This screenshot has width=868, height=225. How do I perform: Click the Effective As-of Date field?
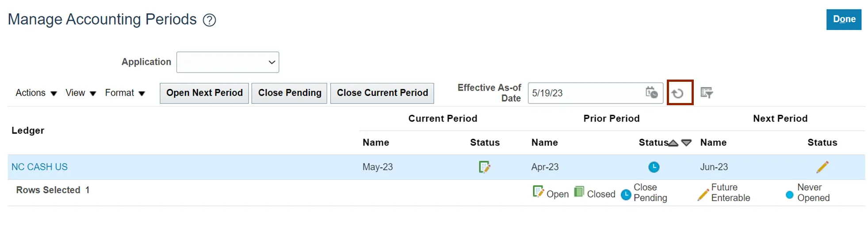pos(585,93)
